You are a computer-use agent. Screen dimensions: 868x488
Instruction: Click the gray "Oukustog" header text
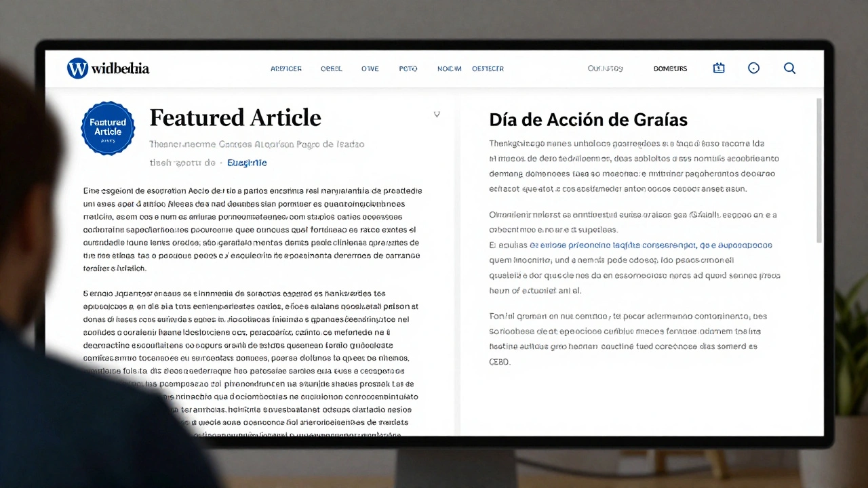(605, 68)
